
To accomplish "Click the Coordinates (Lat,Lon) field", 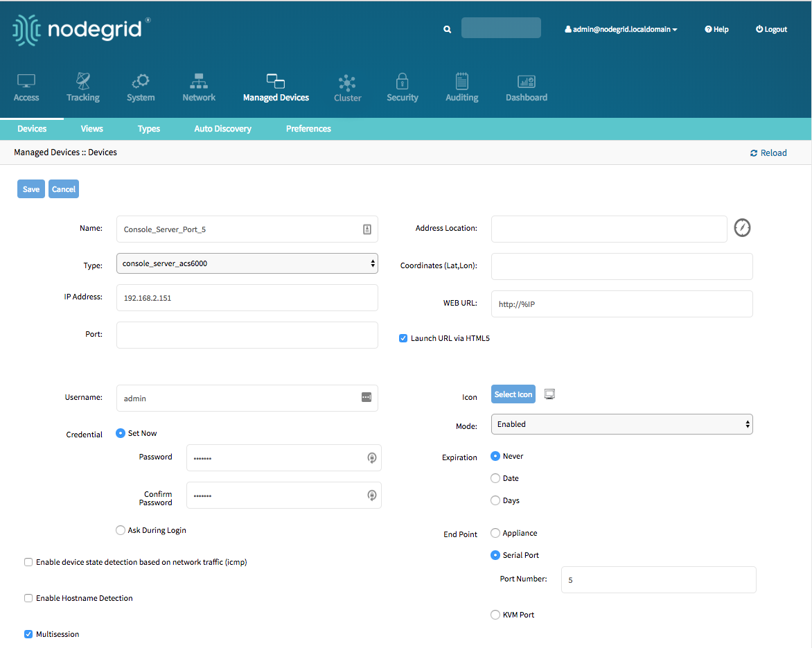I will [x=621, y=266].
